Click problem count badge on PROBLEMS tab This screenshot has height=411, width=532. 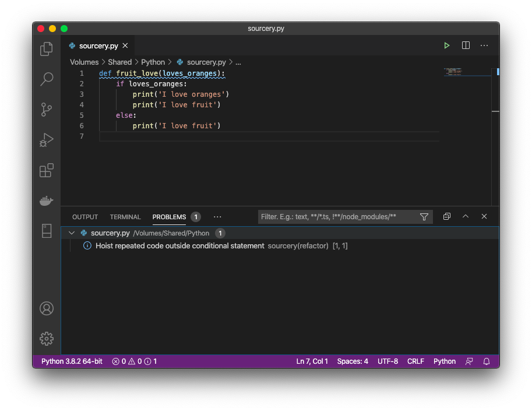pos(196,217)
